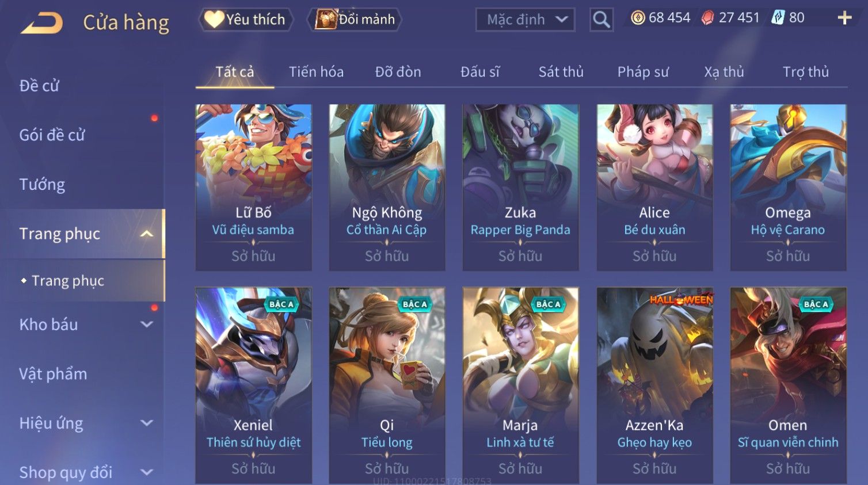Select Azzen'Ka Ghẹo hay kẹo skin
Image resolution: width=868 pixels, height=485 pixels.
coord(654,385)
